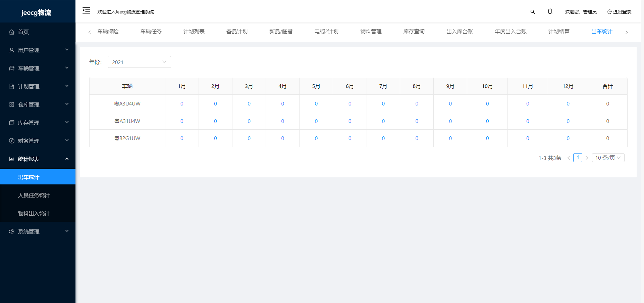Click the 合计 column header
Viewport: 644px width, 303px height.
(607, 86)
